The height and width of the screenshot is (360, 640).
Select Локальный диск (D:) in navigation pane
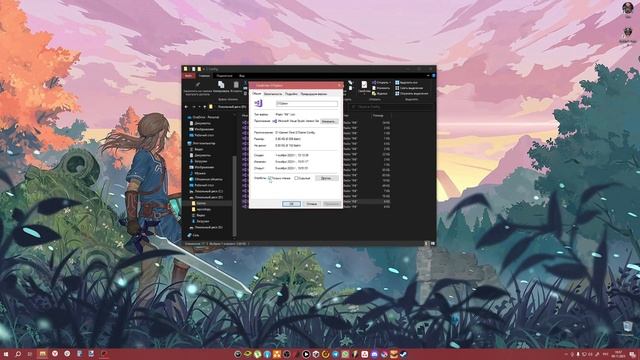click(x=206, y=197)
